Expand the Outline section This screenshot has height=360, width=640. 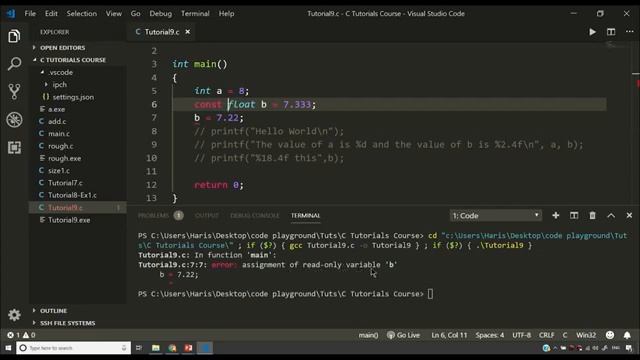pos(53,311)
